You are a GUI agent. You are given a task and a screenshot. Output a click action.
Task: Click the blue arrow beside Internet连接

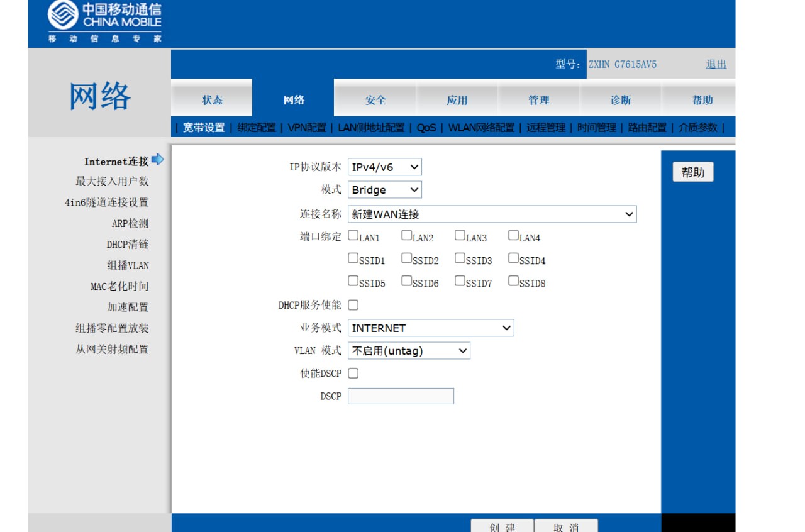[157, 160]
